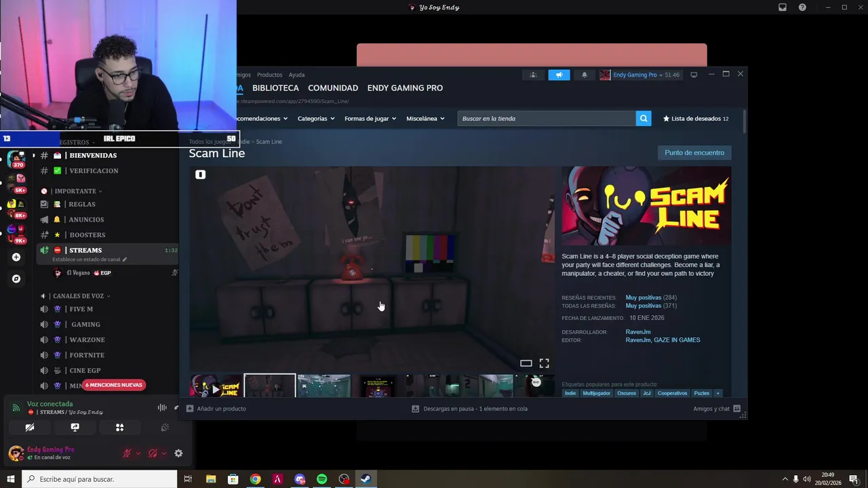Image resolution: width=868 pixels, height=488 pixels.
Task: Unmute the Discord microphone
Action: point(127,453)
